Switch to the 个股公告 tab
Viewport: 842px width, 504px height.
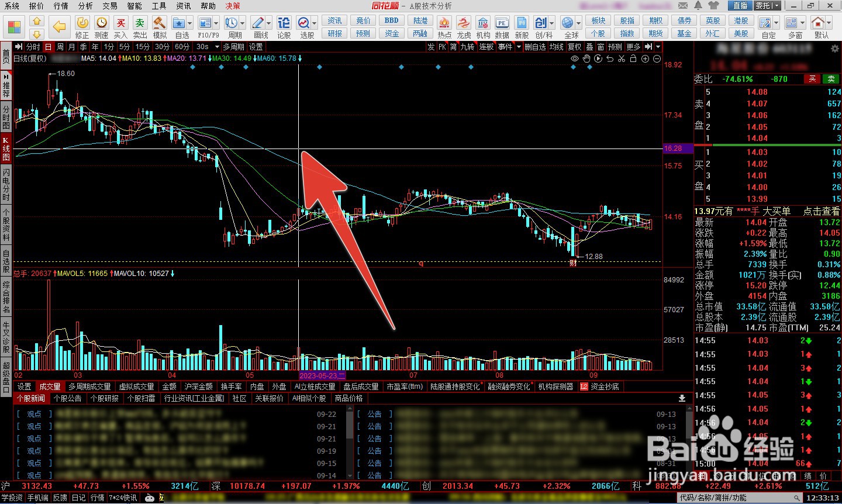click(x=68, y=398)
